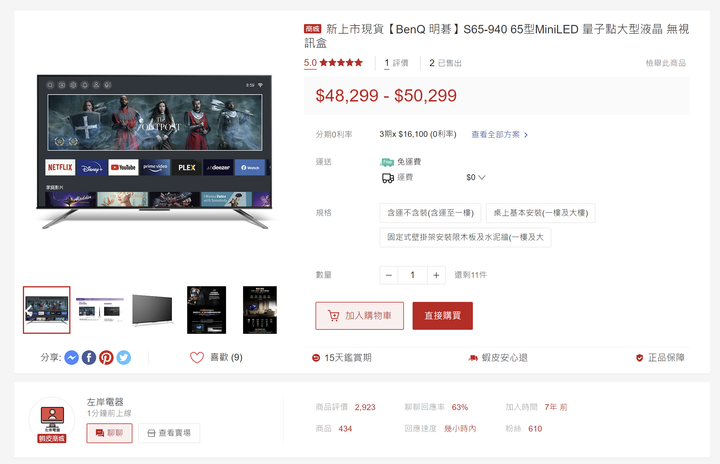Click the $48,299 - $50,299 price
This screenshot has height=464, width=720.
[386, 96]
